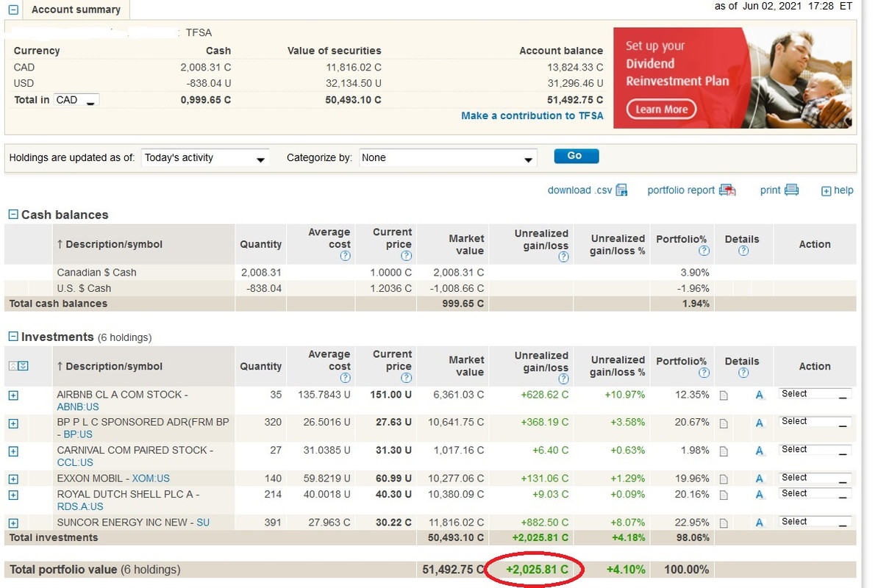This screenshot has width=878, height=588.
Task: Click the A analysis icon for BP
Action: tap(760, 423)
